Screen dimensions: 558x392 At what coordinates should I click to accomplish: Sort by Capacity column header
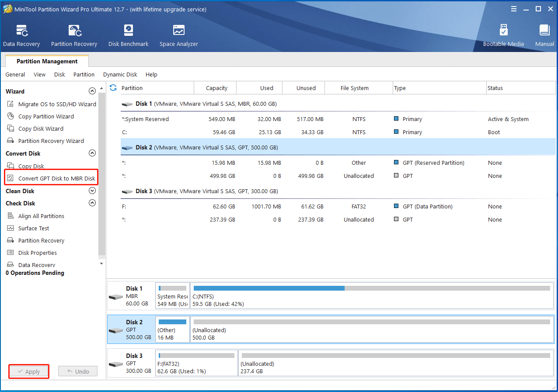point(215,88)
